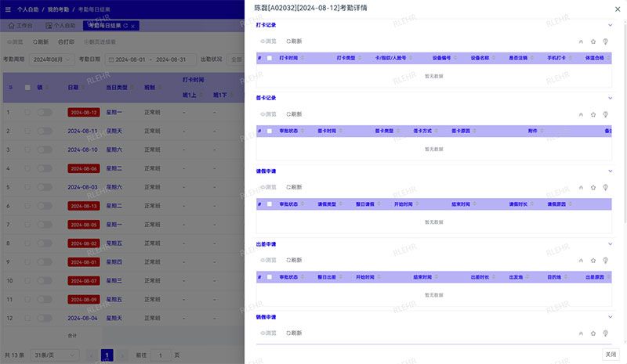Click the star icon in 签卡记录 toolbar
This screenshot has height=364, width=627.
click(593, 114)
